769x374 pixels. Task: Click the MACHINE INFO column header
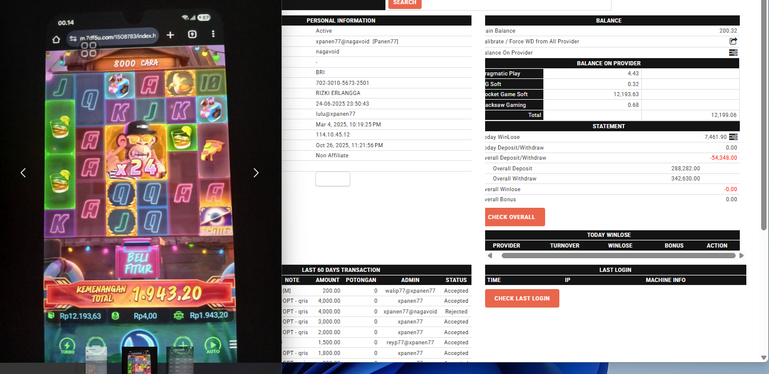click(666, 280)
